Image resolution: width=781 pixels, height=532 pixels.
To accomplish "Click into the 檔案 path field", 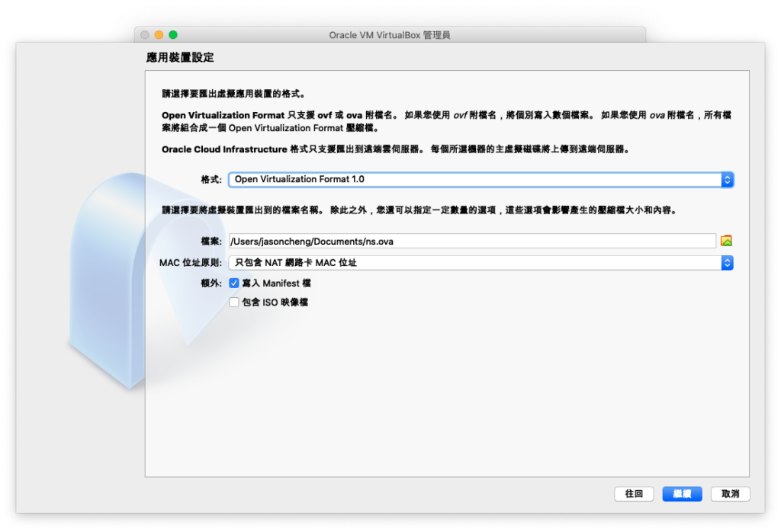I will coord(472,242).
